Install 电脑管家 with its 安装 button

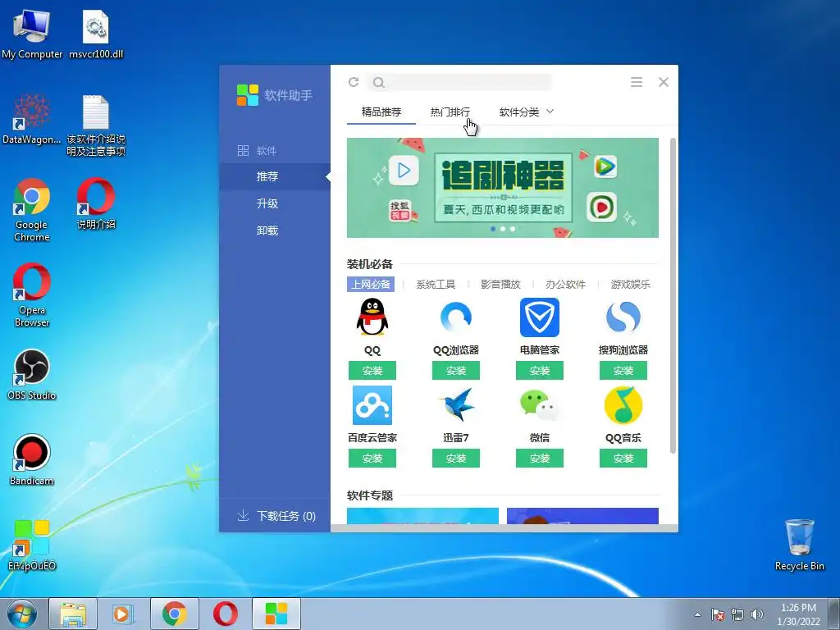tap(540, 370)
